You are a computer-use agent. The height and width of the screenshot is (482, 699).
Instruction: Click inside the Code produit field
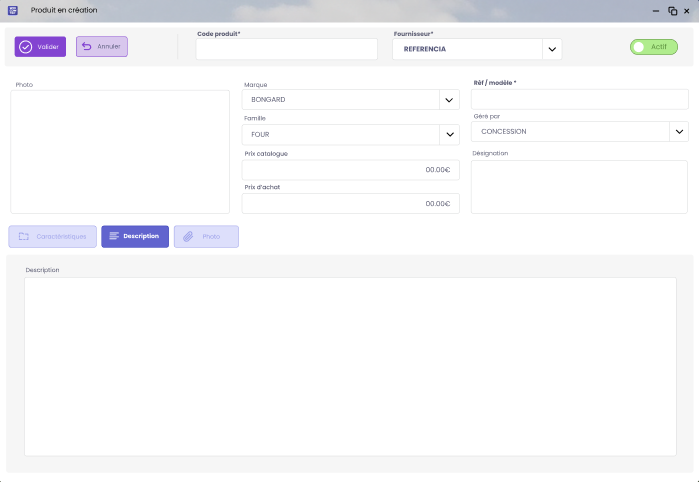(x=286, y=49)
